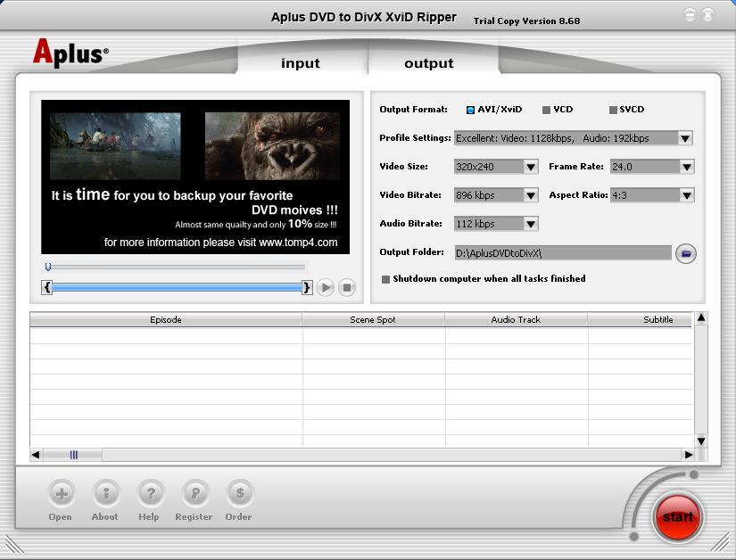This screenshot has height=560, width=736.
Task: Minimize the Aplus ripper window
Action: pos(690,15)
